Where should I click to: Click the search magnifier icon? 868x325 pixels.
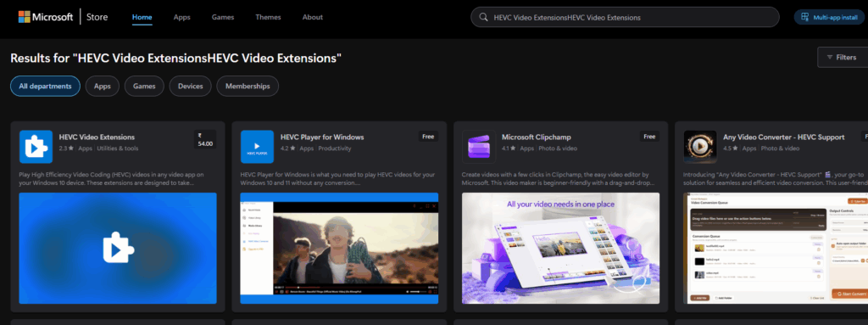click(482, 17)
